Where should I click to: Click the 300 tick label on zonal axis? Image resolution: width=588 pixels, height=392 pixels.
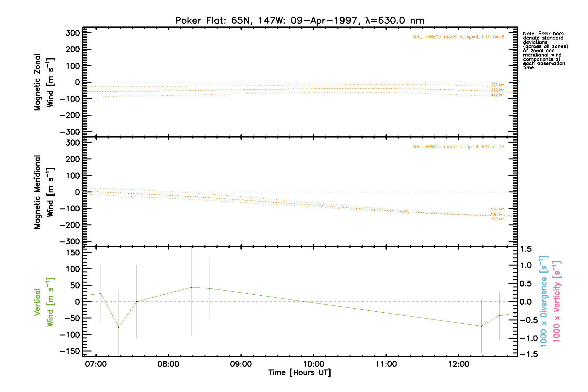click(x=73, y=33)
